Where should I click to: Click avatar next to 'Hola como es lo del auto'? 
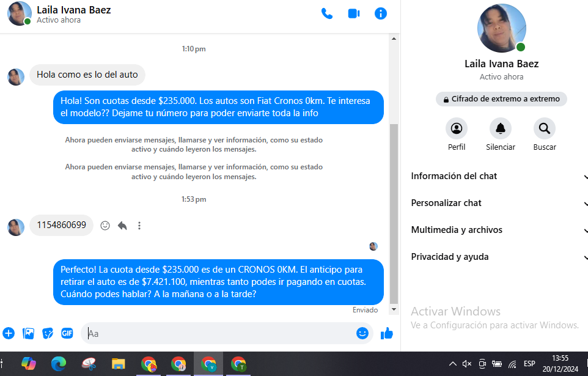click(16, 77)
